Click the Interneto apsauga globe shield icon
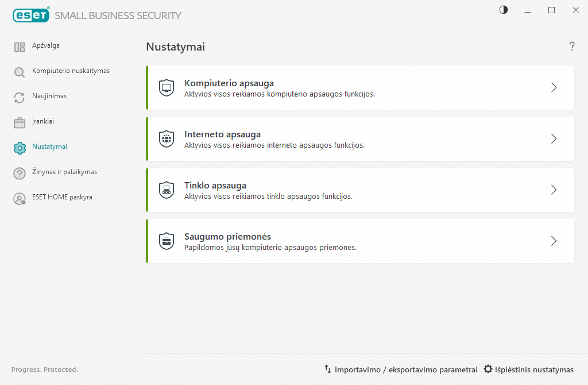Screen dimensions: 588x385 pos(166,139)
